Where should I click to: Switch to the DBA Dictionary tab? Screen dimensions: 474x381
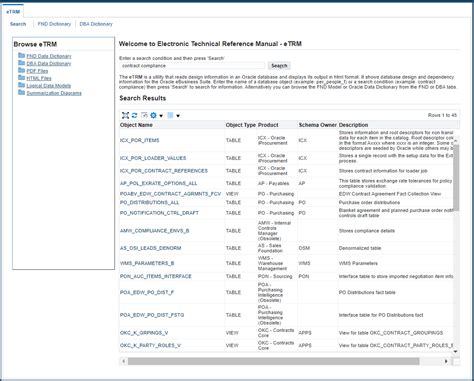[96, 24]
